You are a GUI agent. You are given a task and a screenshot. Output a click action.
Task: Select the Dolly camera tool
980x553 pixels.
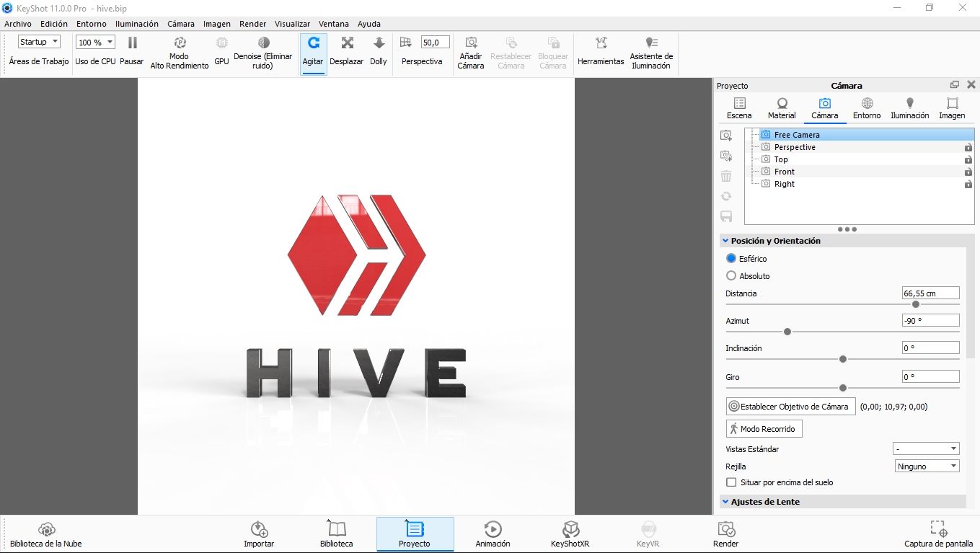point(379,52)
